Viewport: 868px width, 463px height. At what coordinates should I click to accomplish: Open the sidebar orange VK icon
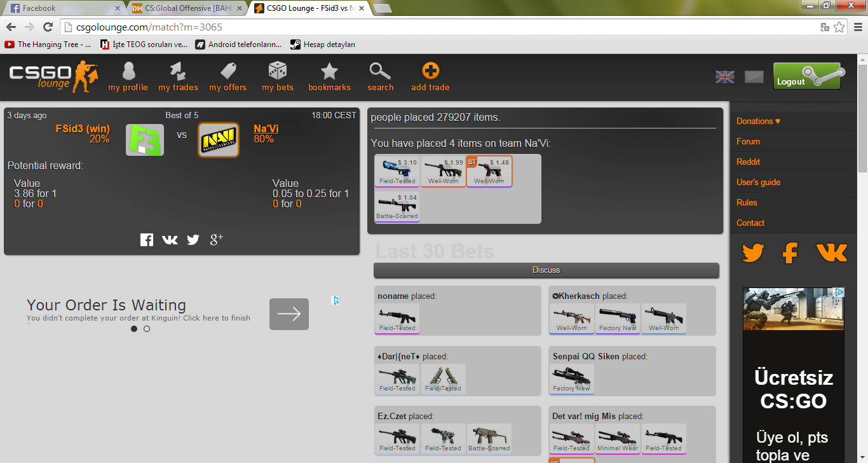tap(832, 252)
